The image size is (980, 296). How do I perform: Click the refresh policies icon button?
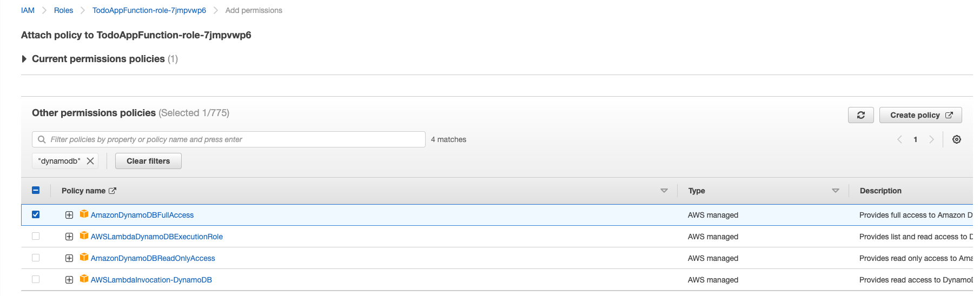[x=860, y=115]
